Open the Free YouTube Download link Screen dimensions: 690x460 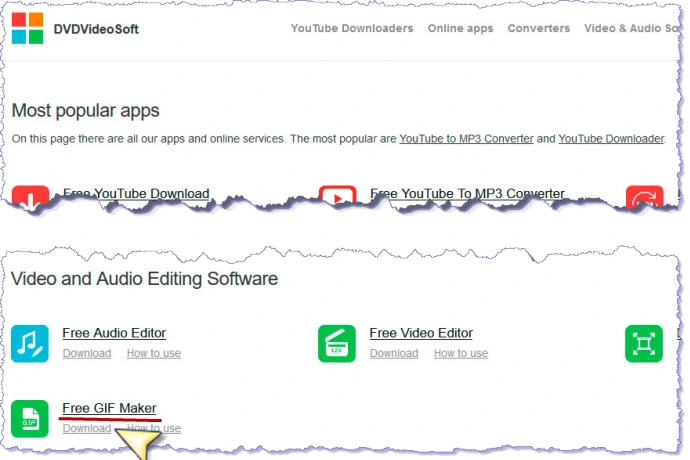pyautogui.click(x=136, y=194)
